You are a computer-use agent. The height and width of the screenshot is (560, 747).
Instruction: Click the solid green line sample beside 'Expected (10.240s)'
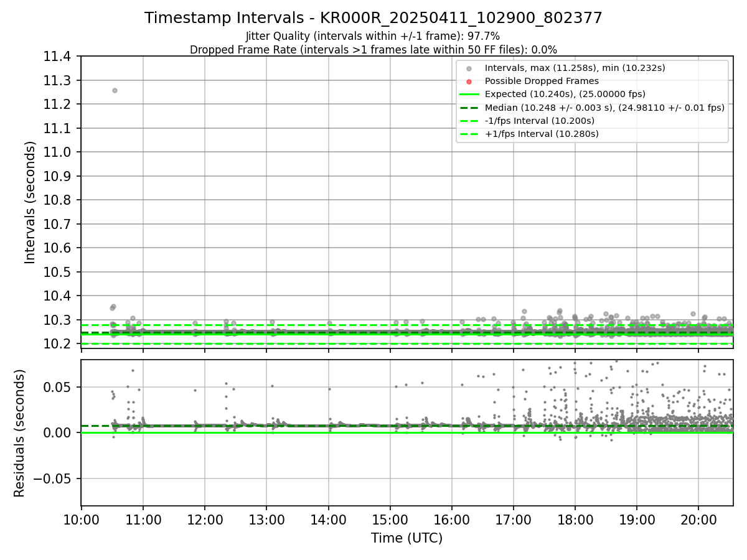click(x=469, y=95)
